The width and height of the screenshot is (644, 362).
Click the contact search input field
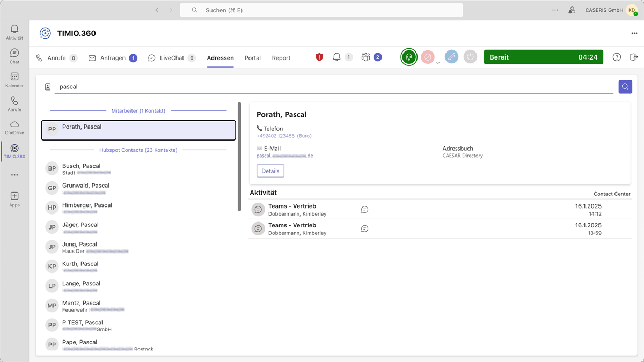point(333,87)
